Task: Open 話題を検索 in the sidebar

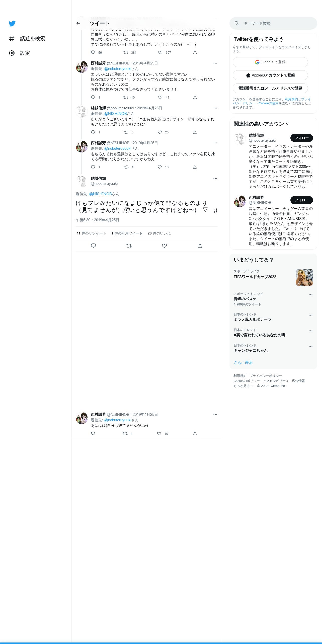Action: (x=27, y=38)
